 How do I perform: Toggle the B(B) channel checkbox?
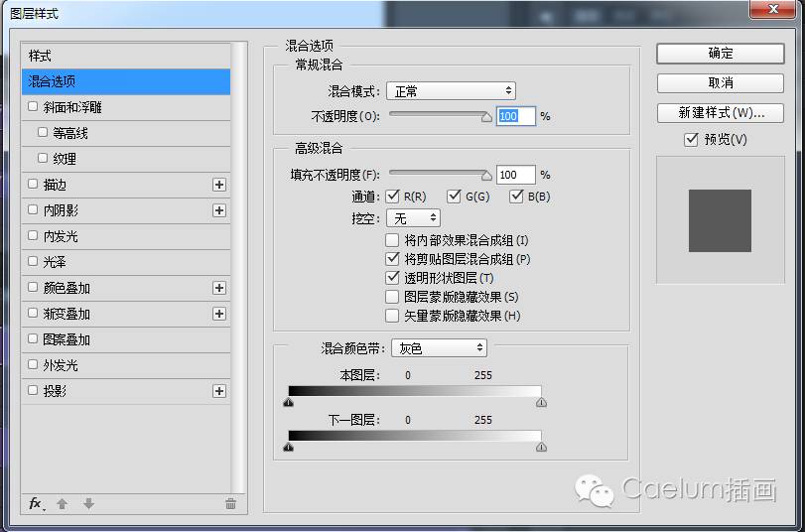tap(516, 197)
